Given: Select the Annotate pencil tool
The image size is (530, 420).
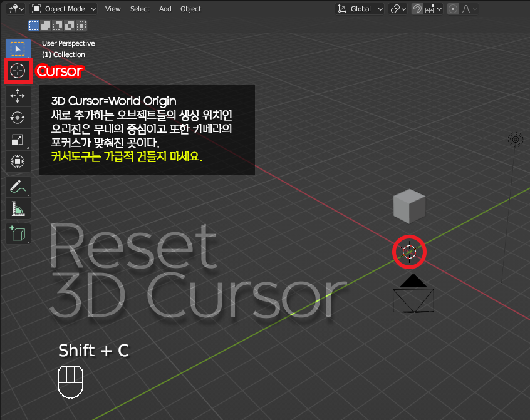Looking at the screenshot, I should (x=18, y=187).
